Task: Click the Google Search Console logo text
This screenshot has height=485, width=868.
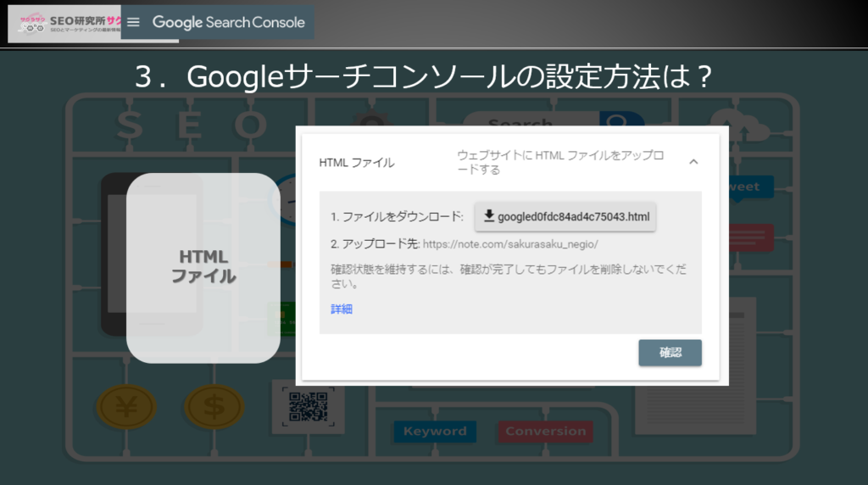Action: point(229,22)
